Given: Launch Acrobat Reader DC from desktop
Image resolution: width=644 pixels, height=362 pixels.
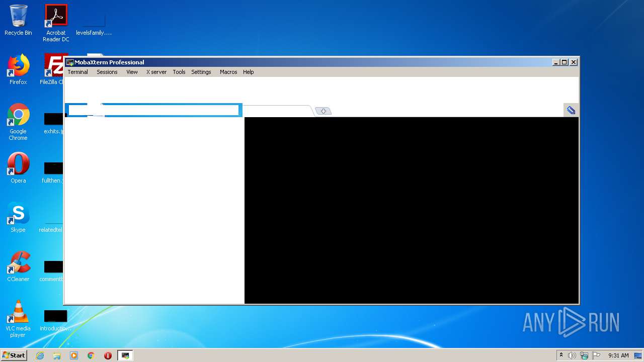Looking at the screenshot, I should coord(56,23).
